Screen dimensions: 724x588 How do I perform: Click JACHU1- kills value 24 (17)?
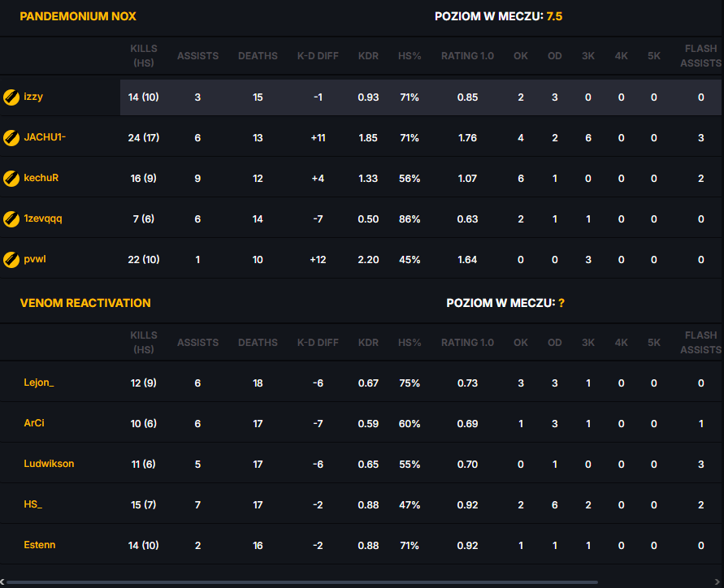tap(144, 138)
